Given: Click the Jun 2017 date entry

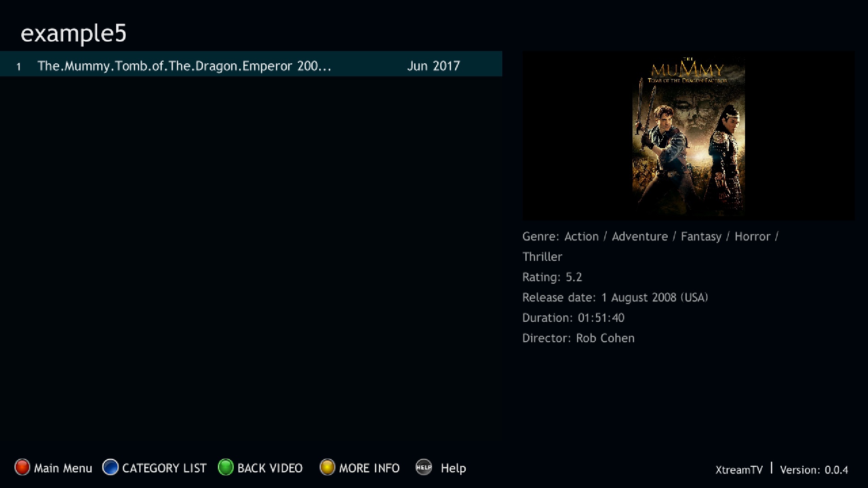Looking at the screenshot, I should (x=434, y=66).
